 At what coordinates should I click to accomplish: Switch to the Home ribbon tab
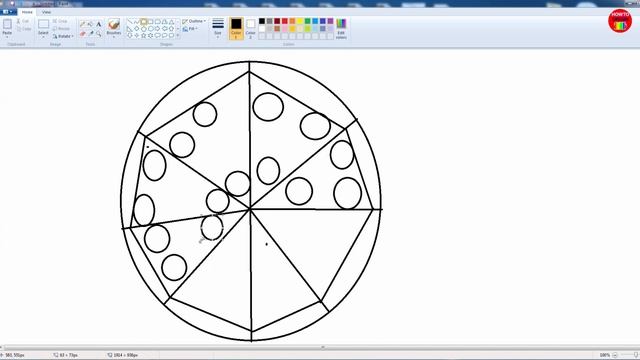tap(27, 12)
